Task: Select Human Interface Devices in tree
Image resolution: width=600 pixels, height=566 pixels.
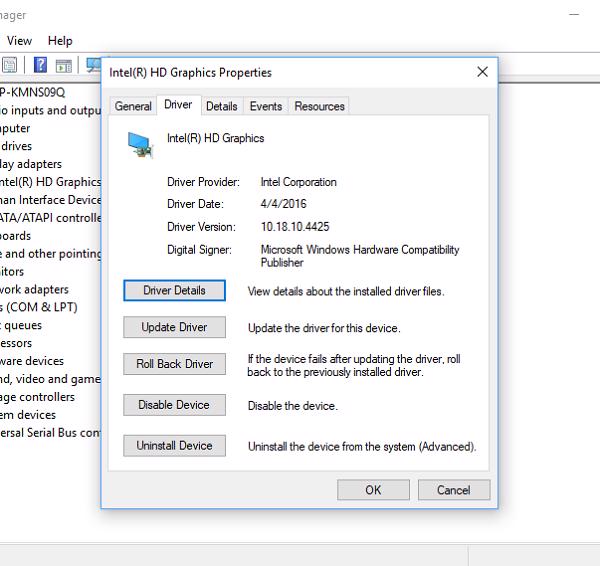Action: click(x=51, y=200)
